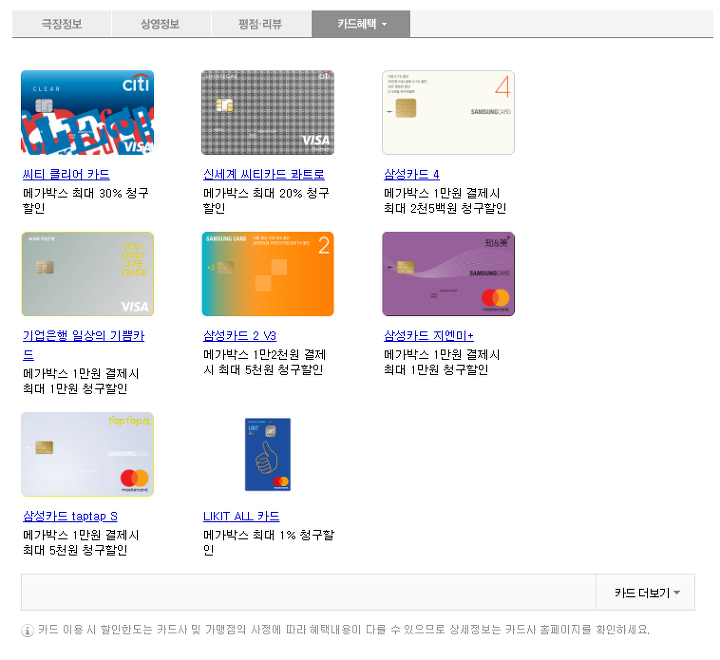Follow the 삼성카드 taptap S link
The height and width of the screenshot is (660, 720).
(70, 516)
